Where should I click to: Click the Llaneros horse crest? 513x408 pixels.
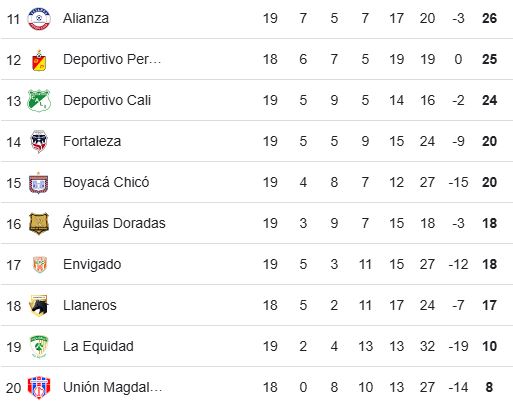click(x=39, y=305)
